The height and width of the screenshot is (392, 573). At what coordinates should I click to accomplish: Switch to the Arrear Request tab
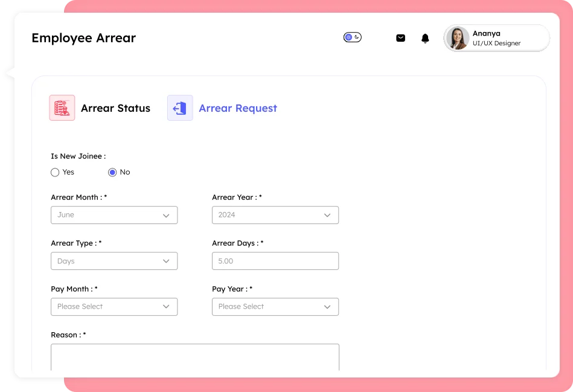click(238, 108)
